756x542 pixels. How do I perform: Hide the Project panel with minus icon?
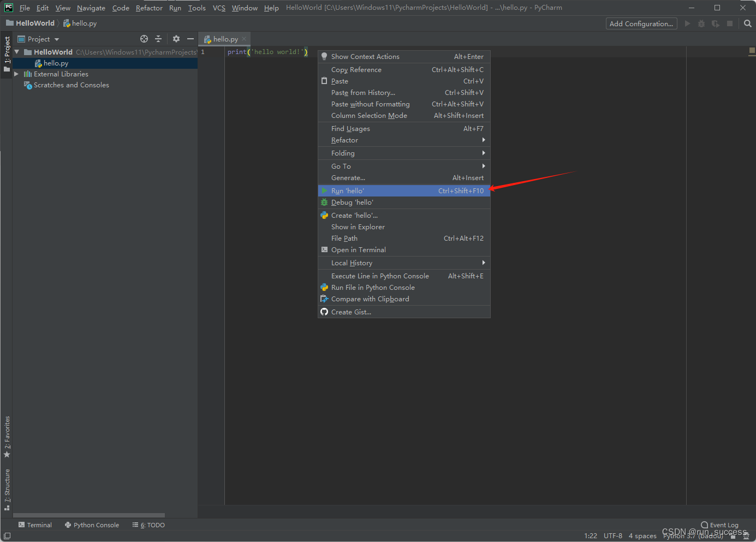[x=190, y=39]
